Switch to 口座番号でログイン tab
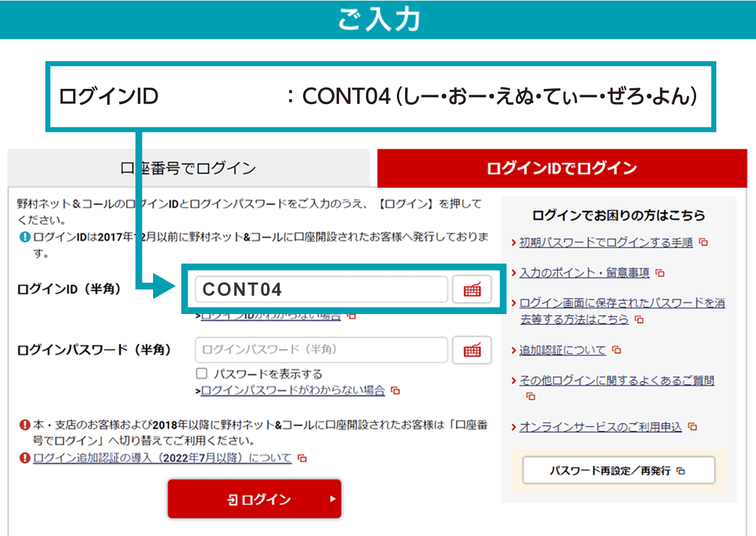This screenshot has height=536, width=756. (188, 168)
